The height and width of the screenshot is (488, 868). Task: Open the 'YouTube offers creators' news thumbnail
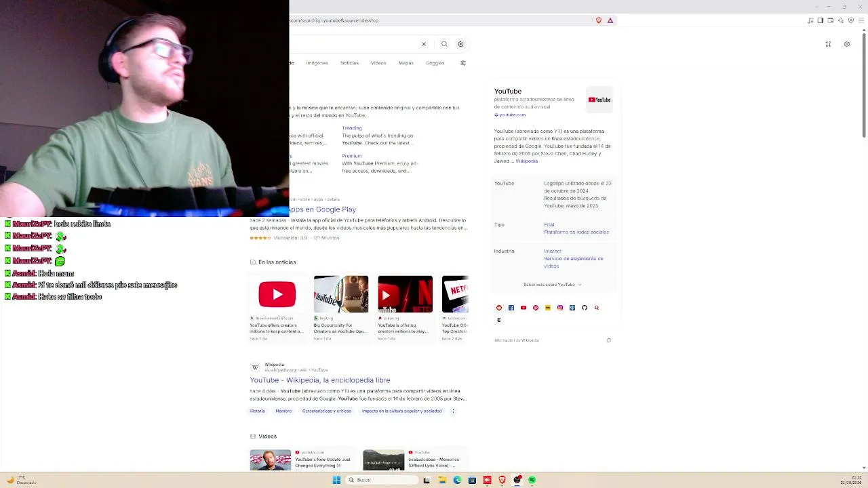pyautogui.click(x=277, y=294)
